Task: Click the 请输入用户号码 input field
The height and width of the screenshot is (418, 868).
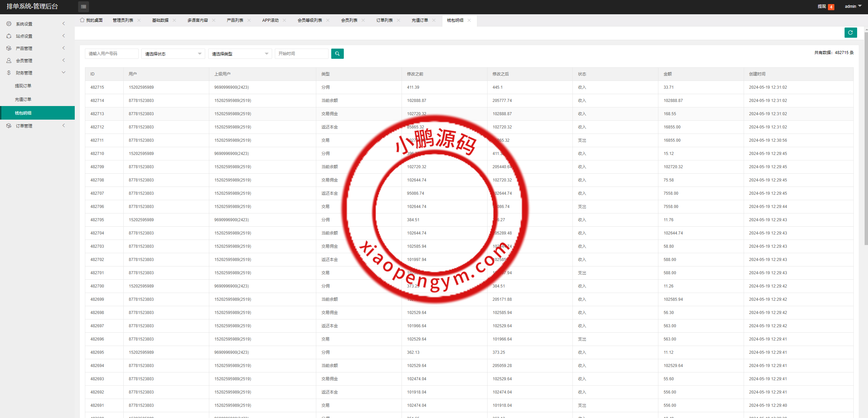Action: 111,54
